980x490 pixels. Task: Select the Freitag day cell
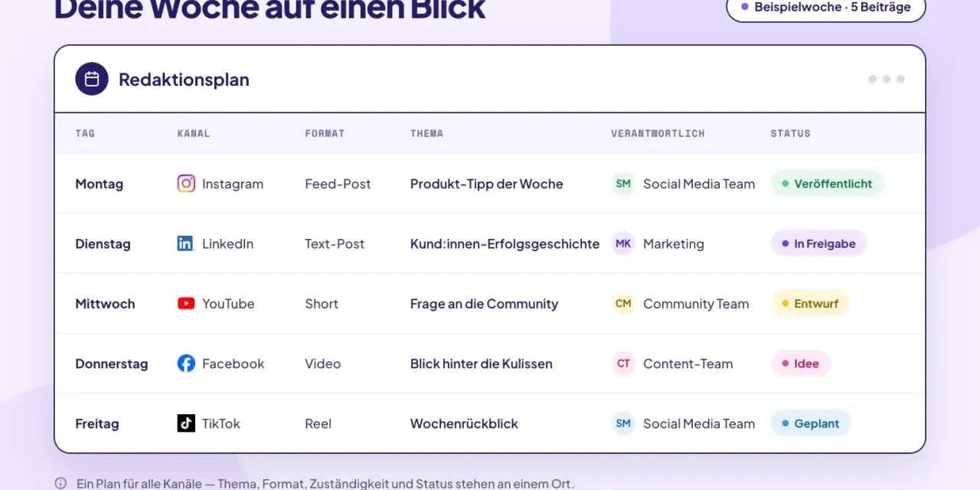(x=96, y=423)
